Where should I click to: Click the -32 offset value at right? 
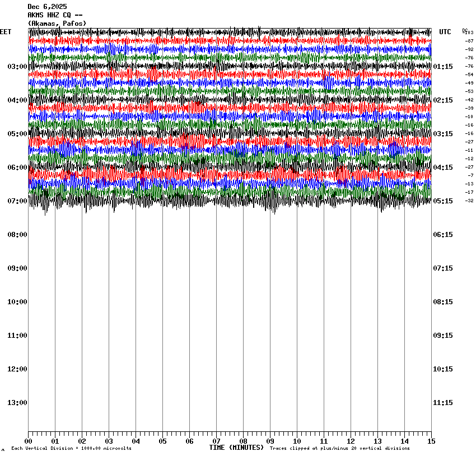[x=469, y=201]
